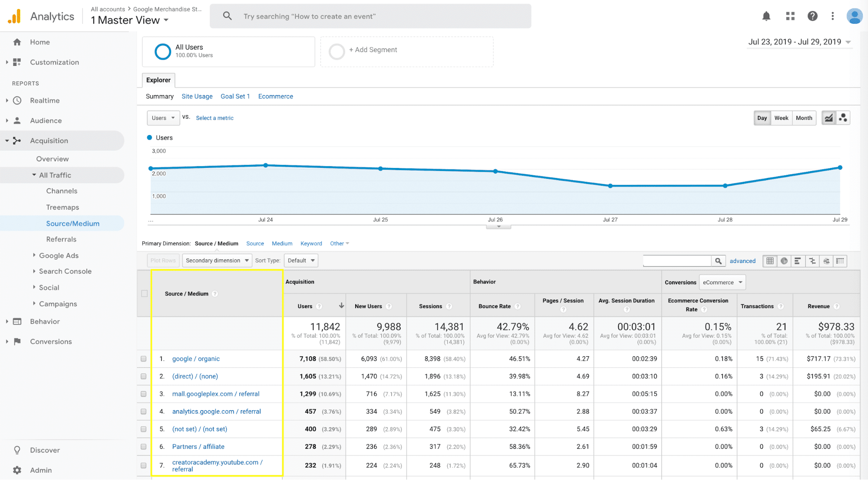Tick the select-all header checkbox
Image resolution: width=868 pixels, height=480 pixels.
pos(145,294)
